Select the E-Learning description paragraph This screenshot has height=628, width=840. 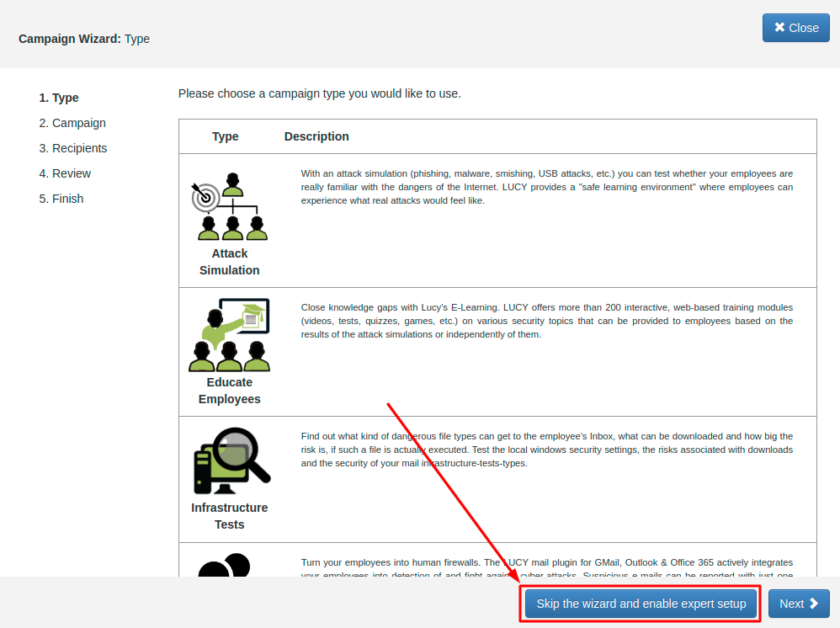(546, 321)
